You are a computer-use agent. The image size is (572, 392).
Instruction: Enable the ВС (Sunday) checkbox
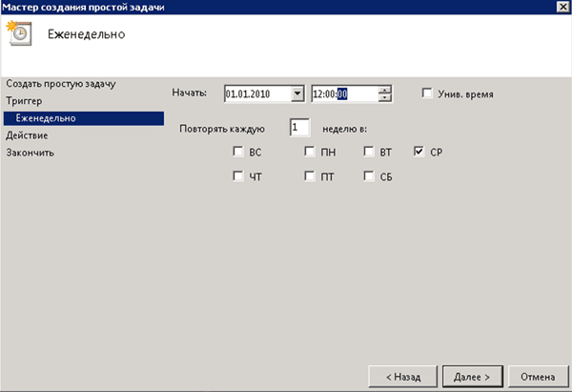click(x=237, y=152)
